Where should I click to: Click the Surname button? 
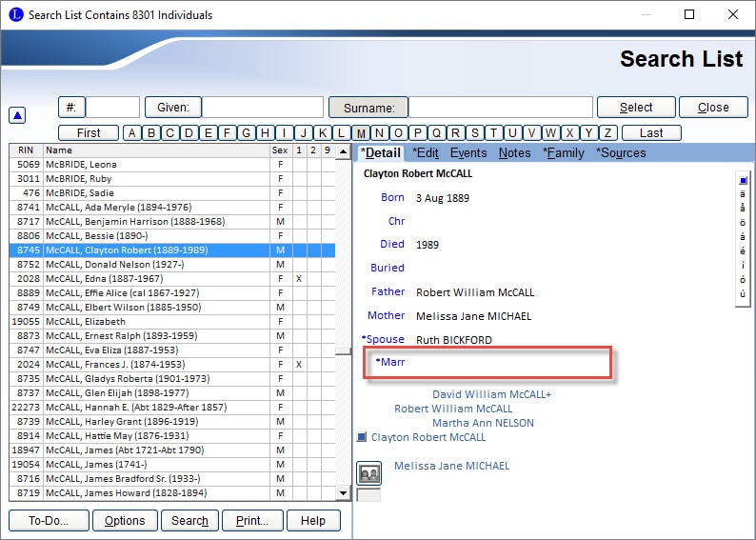368,108
